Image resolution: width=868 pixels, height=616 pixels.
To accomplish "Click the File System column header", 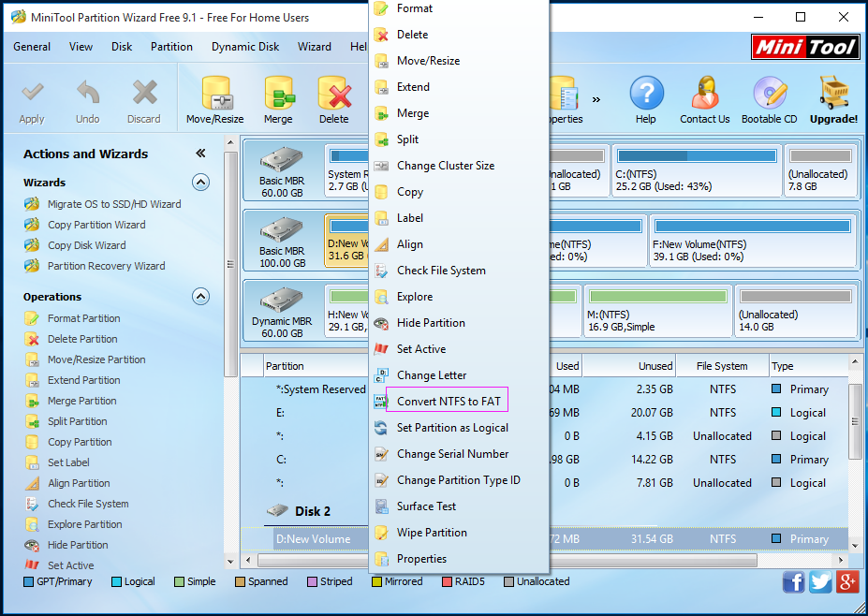I will point(722,366).
